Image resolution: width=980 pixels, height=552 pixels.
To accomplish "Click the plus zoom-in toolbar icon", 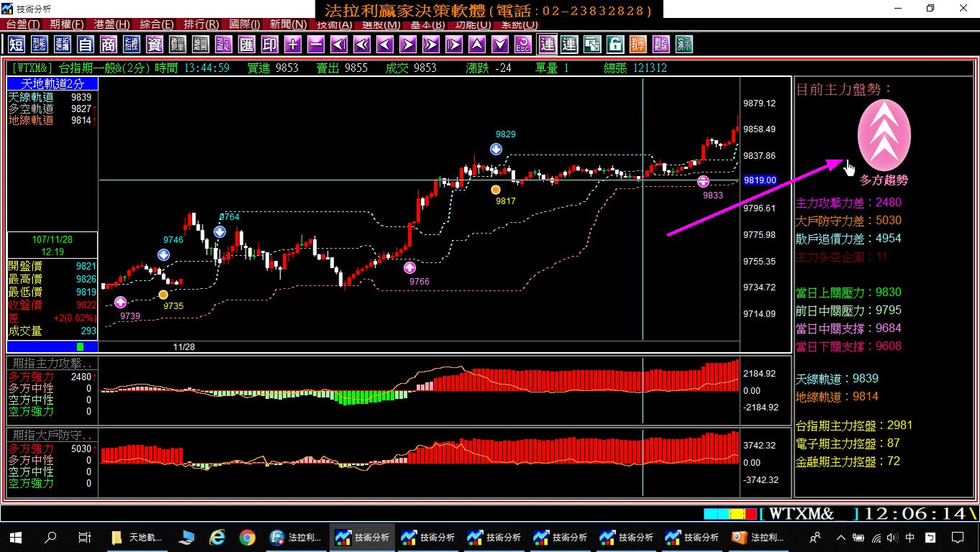I will [x=293, y=45].
